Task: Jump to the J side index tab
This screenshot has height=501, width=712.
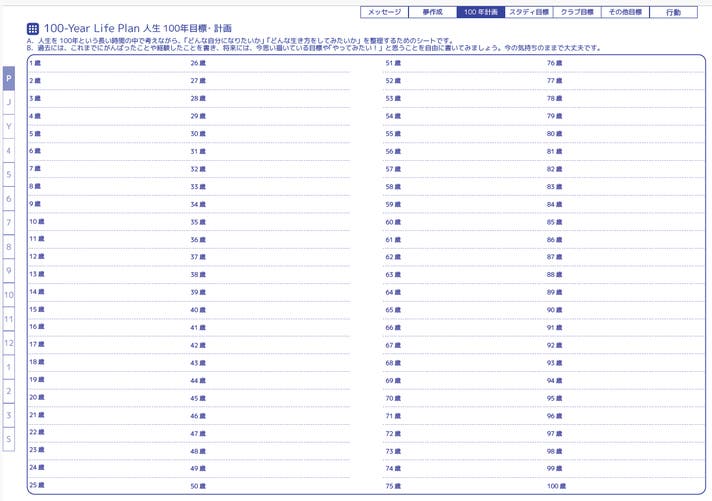Action: click(8, 102)
